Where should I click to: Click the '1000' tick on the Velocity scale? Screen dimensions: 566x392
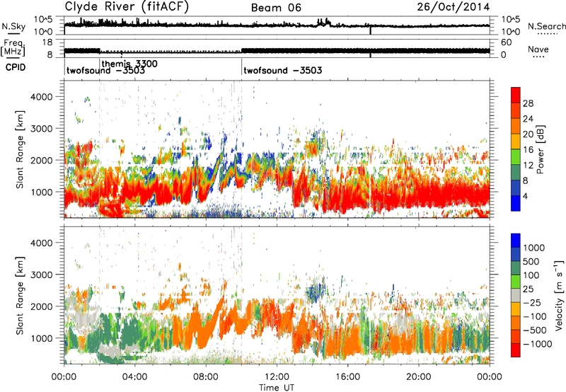pyautogui.click(x=533, y=248)
